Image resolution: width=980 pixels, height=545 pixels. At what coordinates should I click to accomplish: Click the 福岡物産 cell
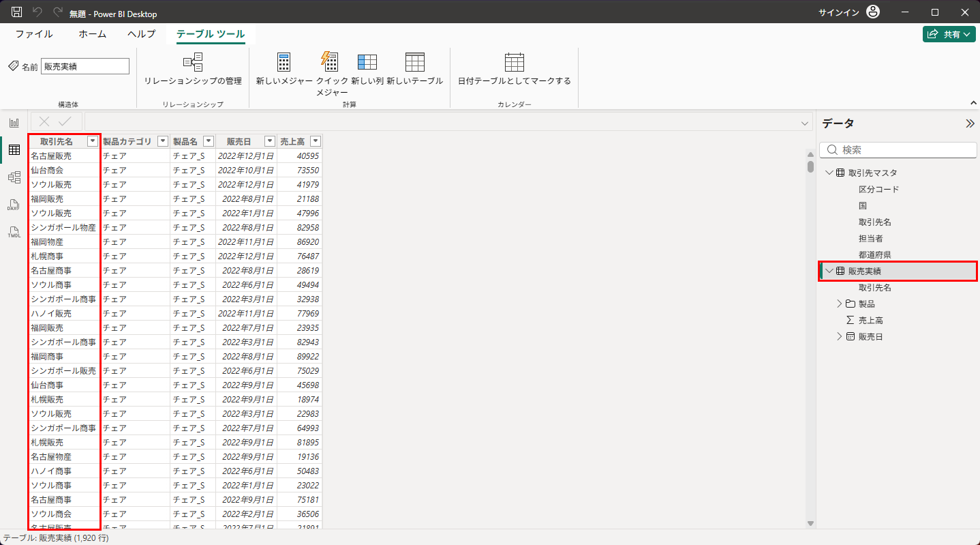[64, 242]
